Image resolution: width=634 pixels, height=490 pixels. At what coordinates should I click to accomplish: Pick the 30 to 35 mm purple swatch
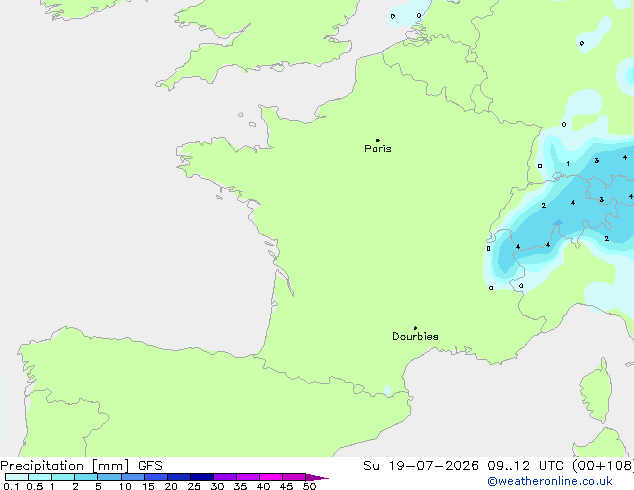click(224, 477)
